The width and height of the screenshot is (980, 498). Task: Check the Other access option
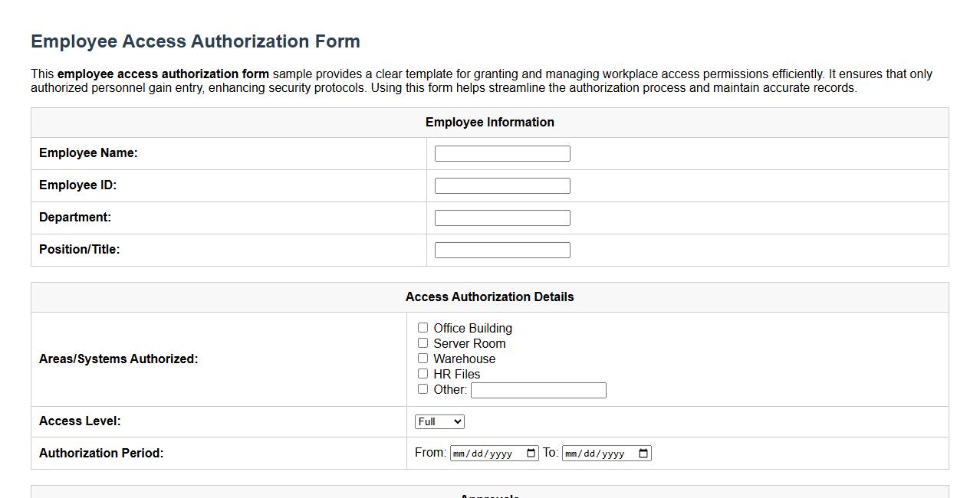423,388
